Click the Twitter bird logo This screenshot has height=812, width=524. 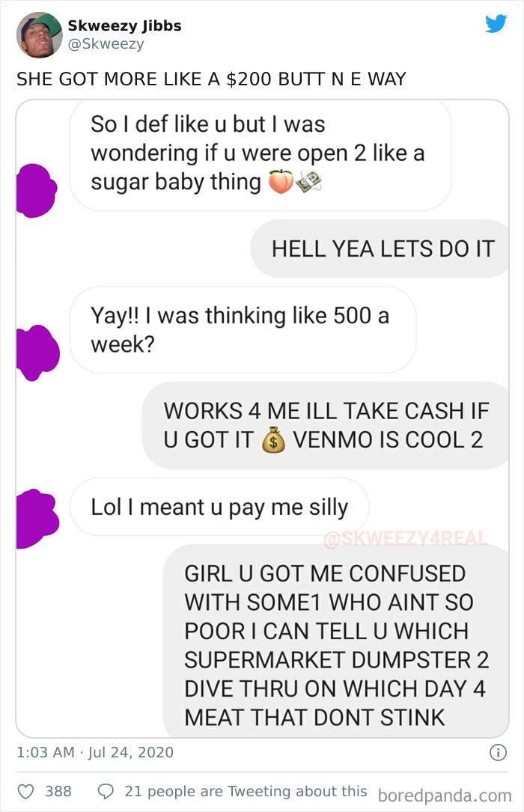pos(496,24)
